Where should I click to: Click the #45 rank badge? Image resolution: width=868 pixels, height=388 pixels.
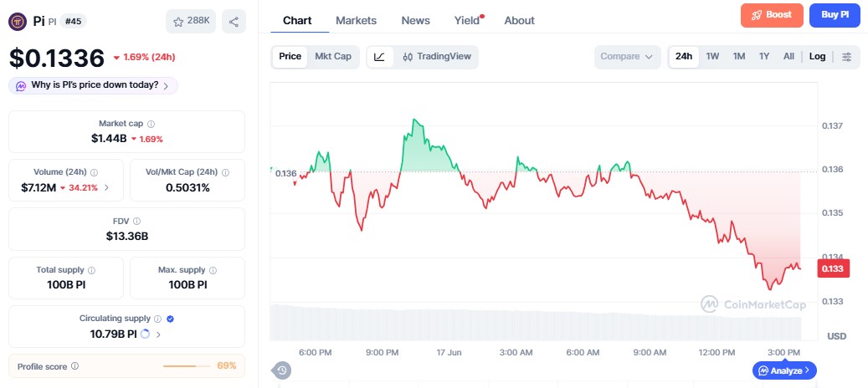(74, 22)
